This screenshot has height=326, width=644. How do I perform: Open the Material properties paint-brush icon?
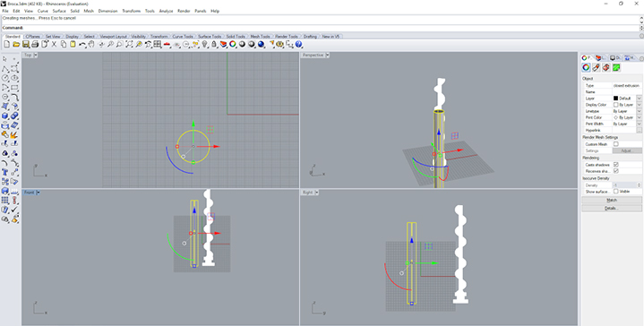pos(596,68)
